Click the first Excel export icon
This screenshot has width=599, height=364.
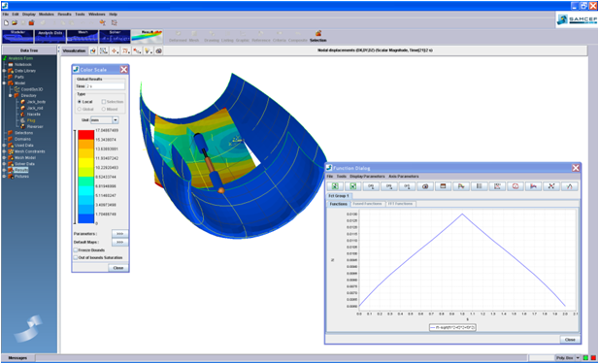[335, 186]
